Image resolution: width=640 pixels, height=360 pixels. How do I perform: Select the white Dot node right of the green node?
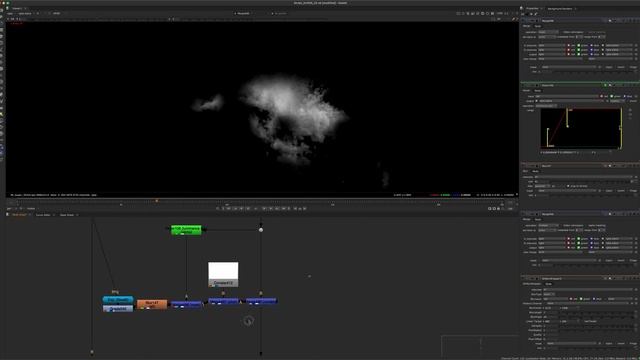pyautogui.click(x=261, y=230)
